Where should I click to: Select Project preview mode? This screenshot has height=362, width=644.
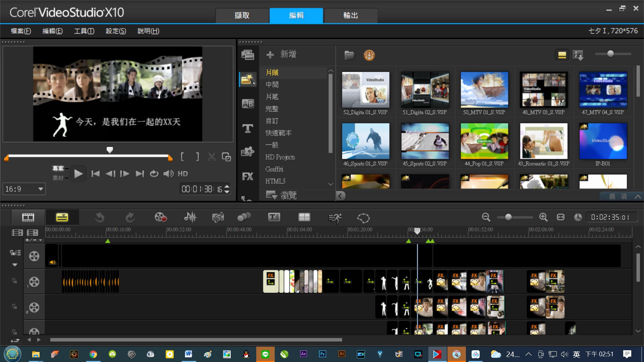tap(58, 168)
